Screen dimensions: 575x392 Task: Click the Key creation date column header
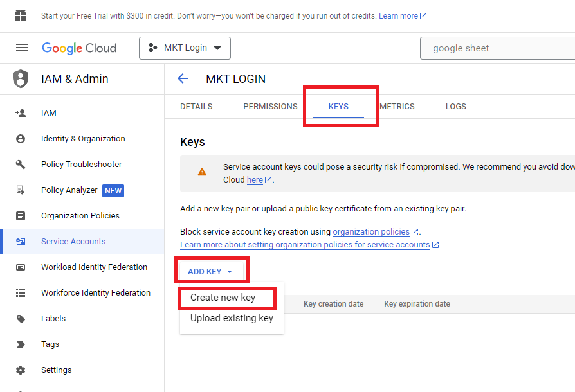333,304
